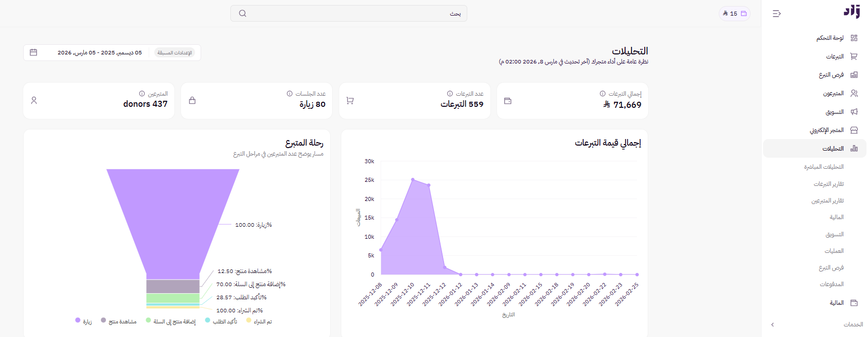Click the funnel label 28.57 :تأكيد الطلب%
Screen dimensions: 868x337
point(241,297)
